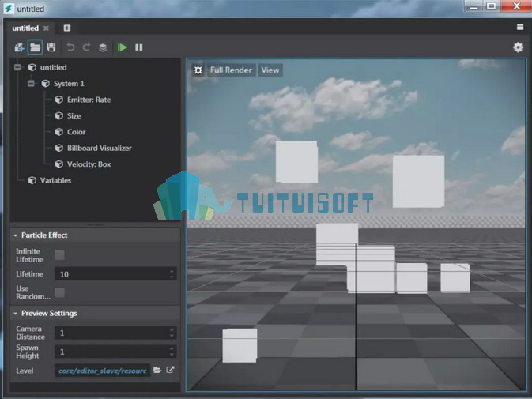Enable the Use Random checkbox
The width and height of the screenshot is (532, 399).
59,292
